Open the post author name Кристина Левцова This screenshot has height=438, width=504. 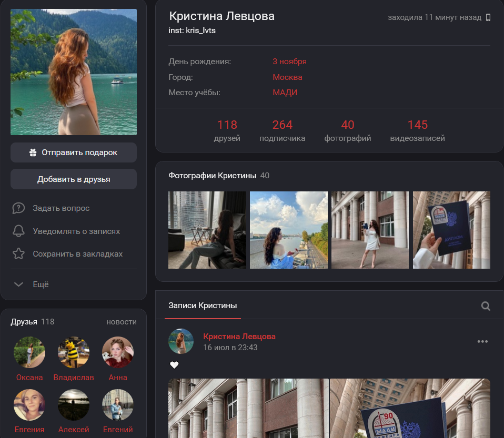239,337
